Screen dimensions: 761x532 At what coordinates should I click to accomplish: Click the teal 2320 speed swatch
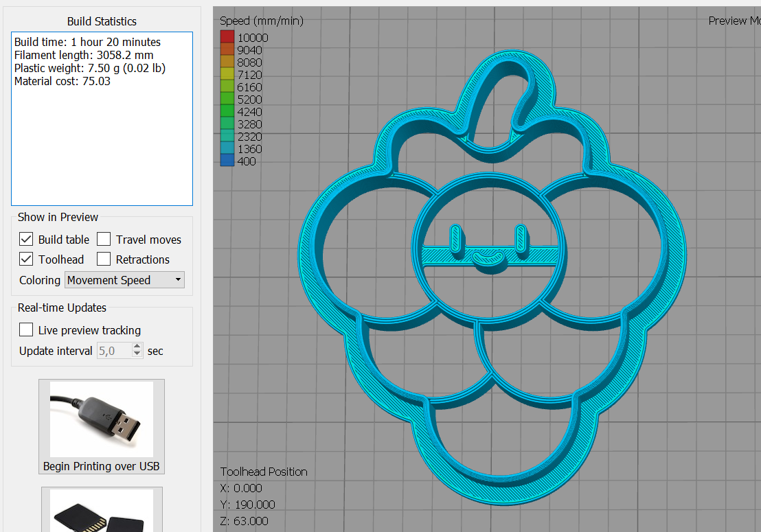[x=227, y=136]
